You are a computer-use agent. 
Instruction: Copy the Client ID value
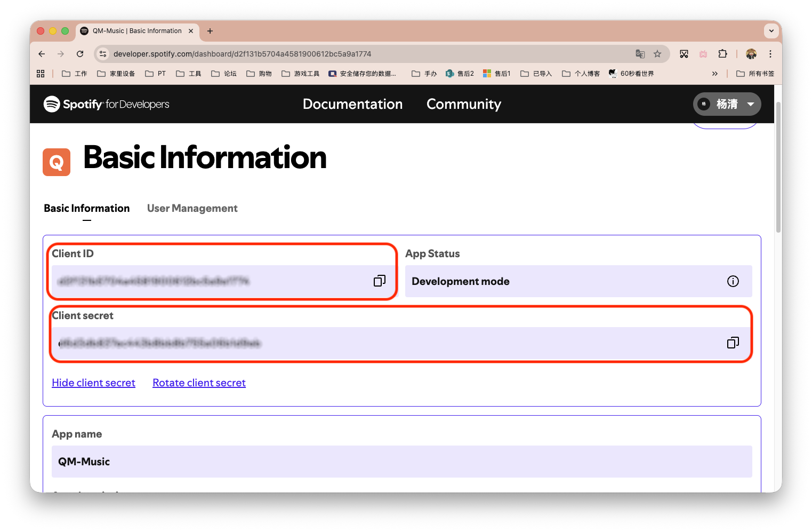pyautogui.click(x=379, y=281)
